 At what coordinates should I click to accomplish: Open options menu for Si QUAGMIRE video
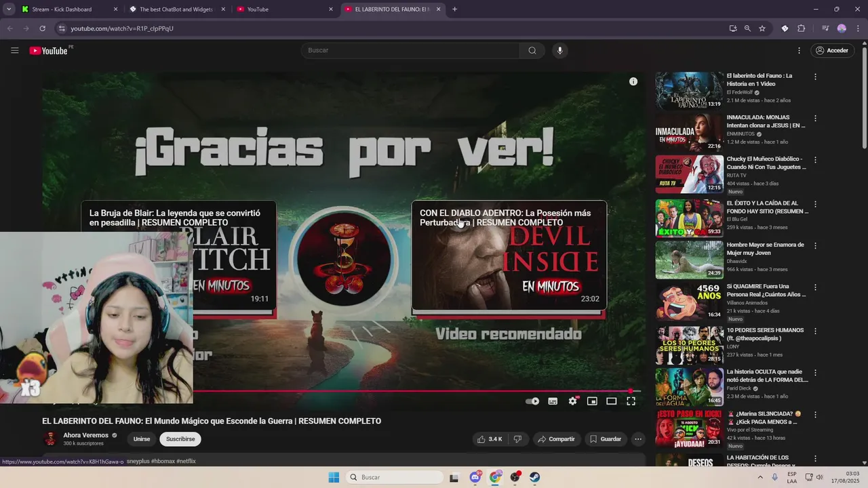coord(815,287)
